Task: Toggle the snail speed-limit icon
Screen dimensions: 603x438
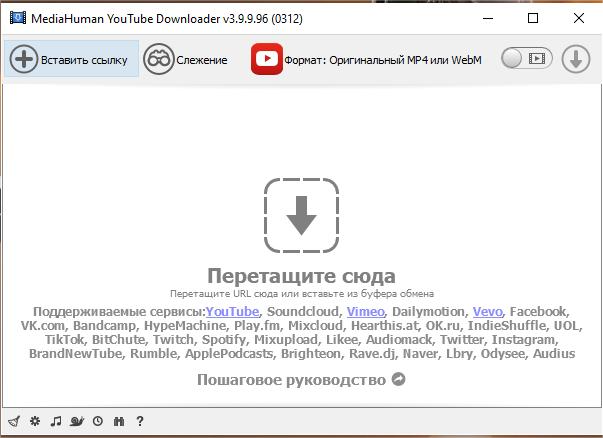Action: (77, 421)
